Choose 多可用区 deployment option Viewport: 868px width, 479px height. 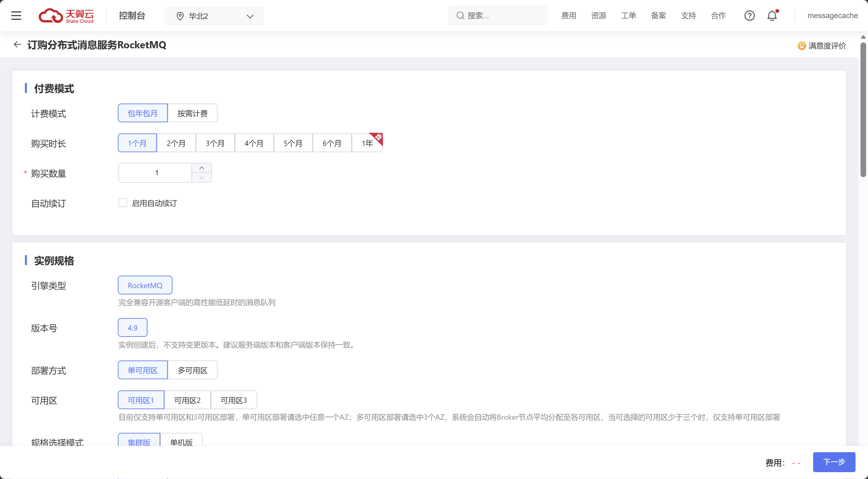192,370
